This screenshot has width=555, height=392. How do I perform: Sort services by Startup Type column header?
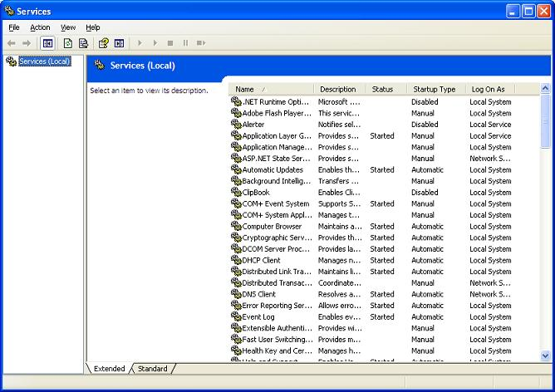(x=435, y=89)
